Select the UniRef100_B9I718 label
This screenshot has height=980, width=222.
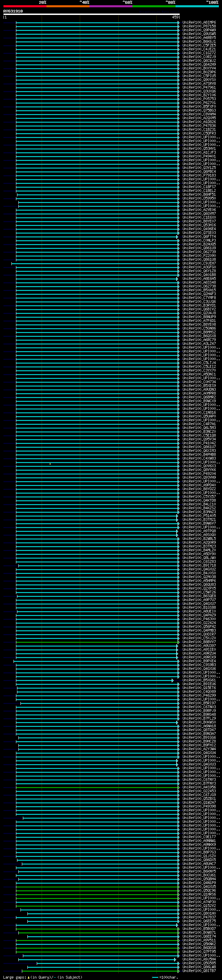pyautogui.click(x=199, y=565)
